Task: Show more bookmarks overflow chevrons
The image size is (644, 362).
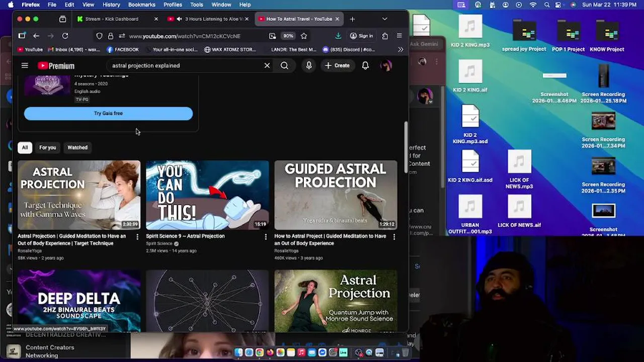Action: click(x=400, y=49)
